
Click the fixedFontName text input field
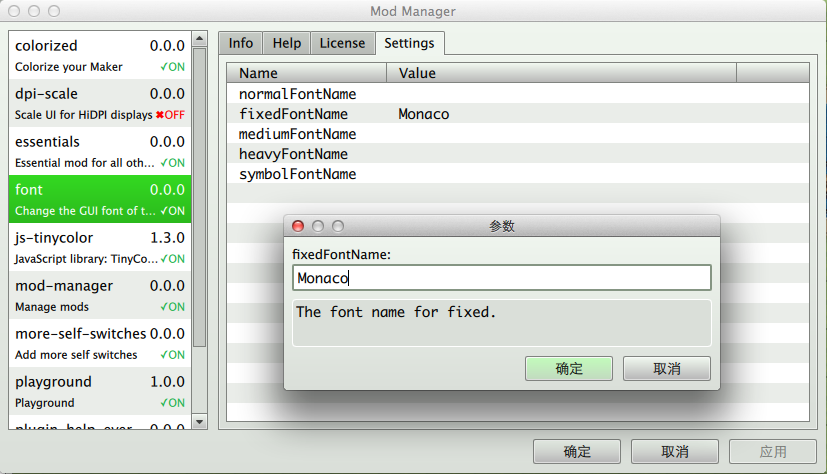pos(502,277)
